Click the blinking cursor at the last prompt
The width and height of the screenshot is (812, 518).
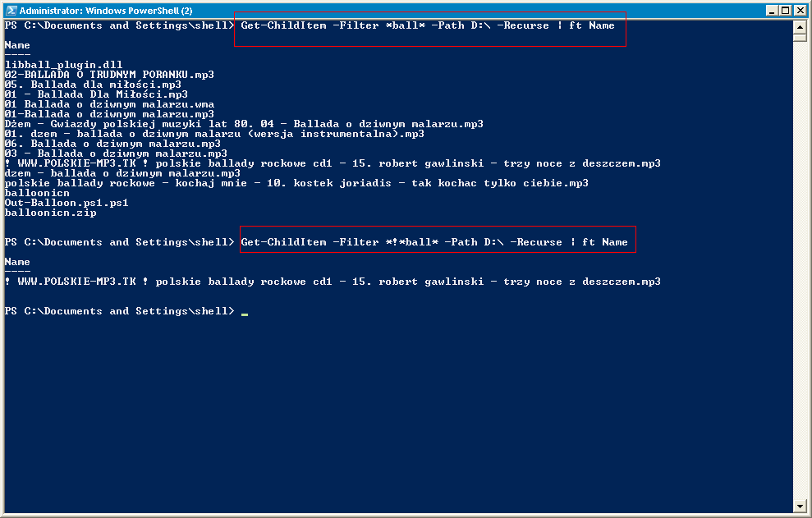click(245, 314)
